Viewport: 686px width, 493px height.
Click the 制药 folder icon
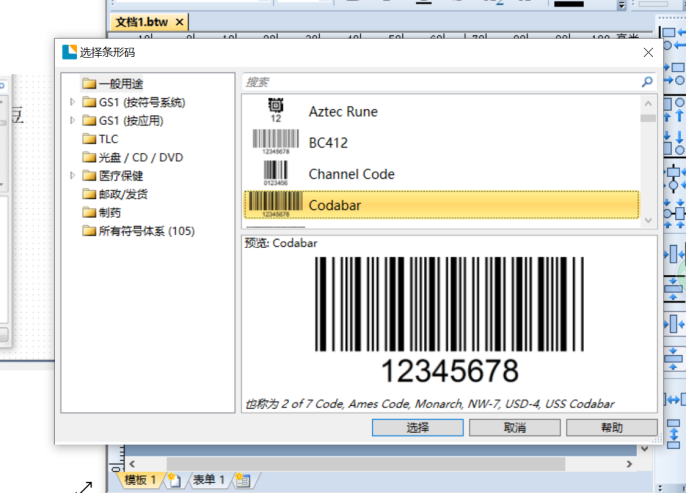89,212
